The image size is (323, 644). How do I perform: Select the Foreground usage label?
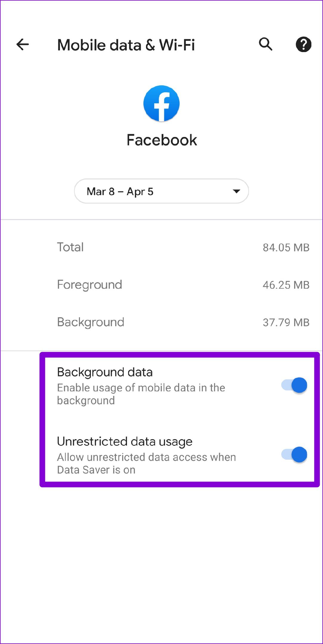(x=90, y=285)
